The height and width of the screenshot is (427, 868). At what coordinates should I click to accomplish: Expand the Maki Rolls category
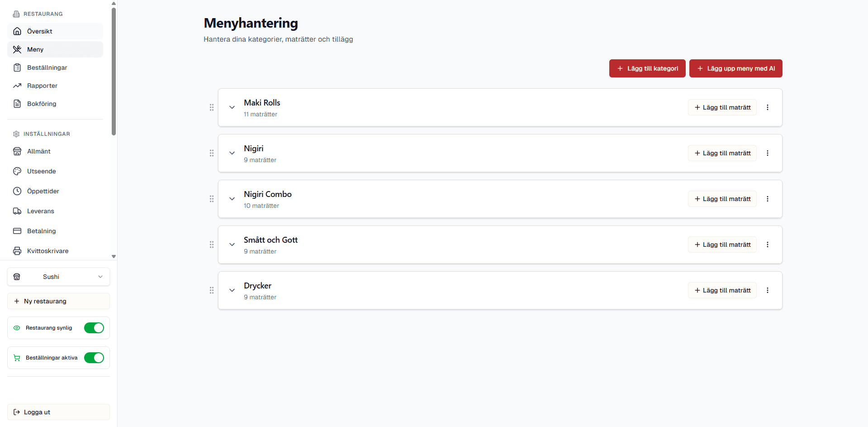(x=232, y=107)
